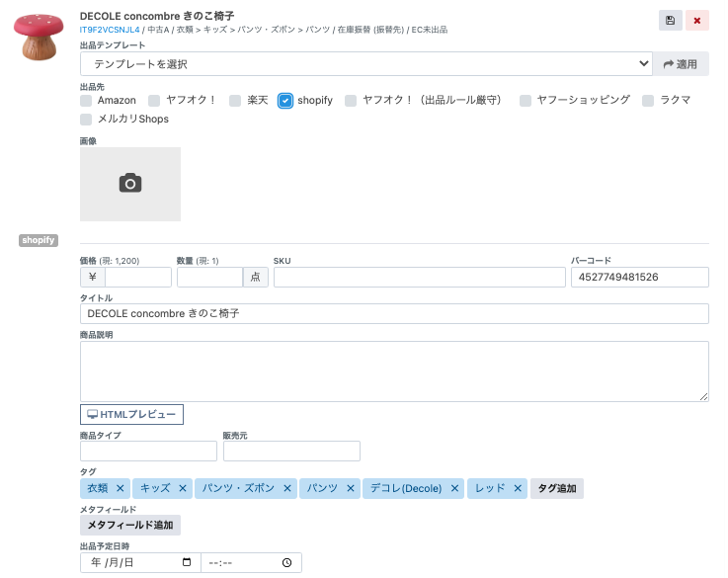Click the 販売元 vendor input field

[x=291, y=451]
